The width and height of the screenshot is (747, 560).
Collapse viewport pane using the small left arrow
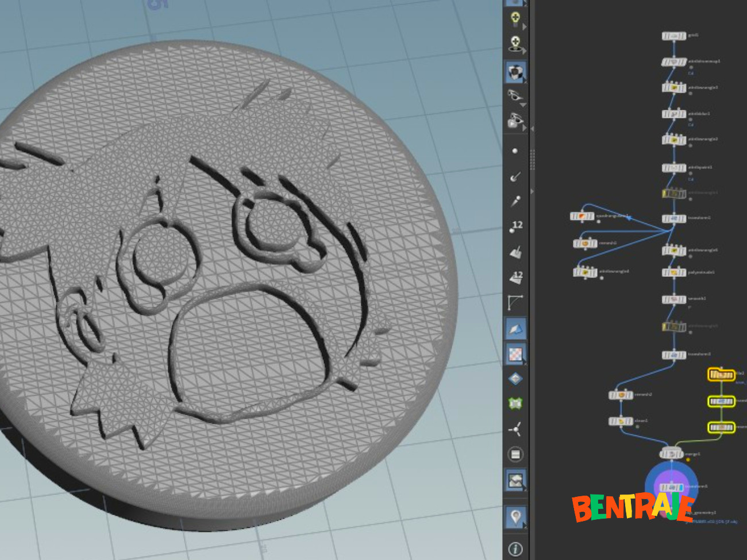click(532, 129)
